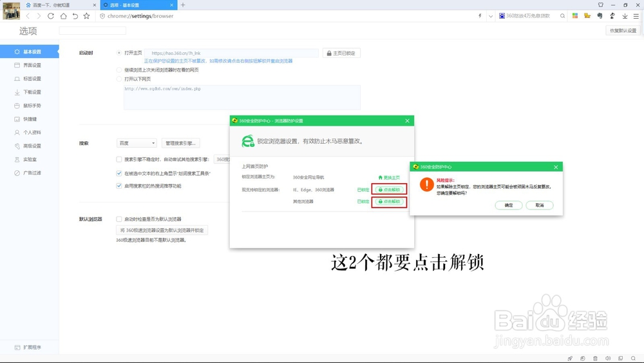Viewport: 644px width, 363px height.
Task: Open 快捷键 in the sidebar
Action: click(x=29, y=119)
